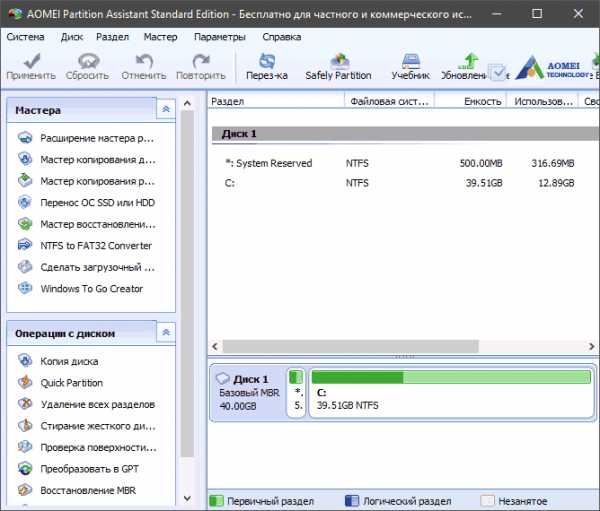Sort by Файловая сист… column header
The height and width of the screenshot is (511, 600).
[x=389, y=101]
